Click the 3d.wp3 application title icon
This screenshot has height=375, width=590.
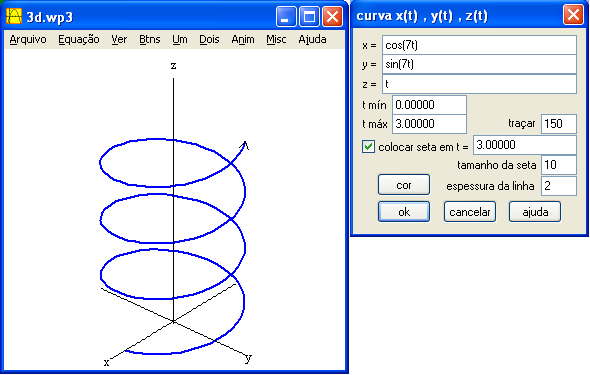(x=14, y=16)
